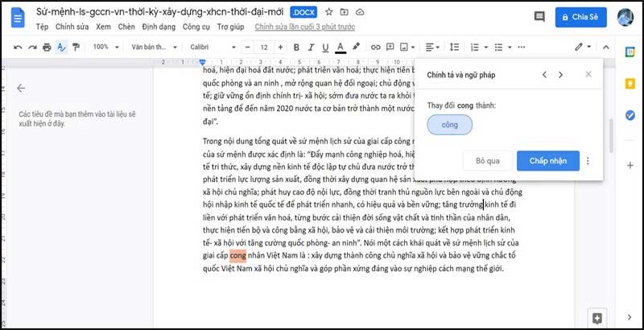The image size is (644, 330).
Task: Open Google Calendar side panel
Action: [x=630, y=52]
